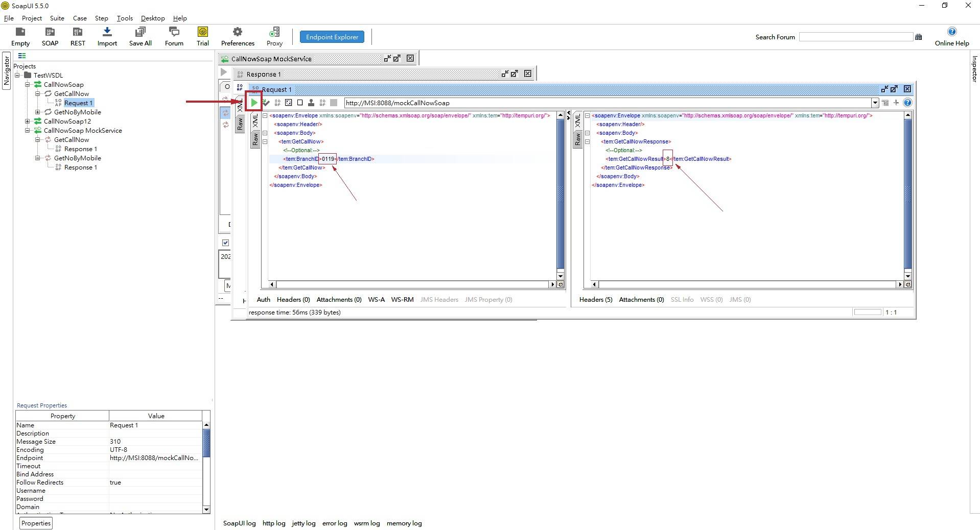The height and width of the screenshot is (530, 980).
Task: Click request editor vertical scrollbar
Action: (560, 197)
